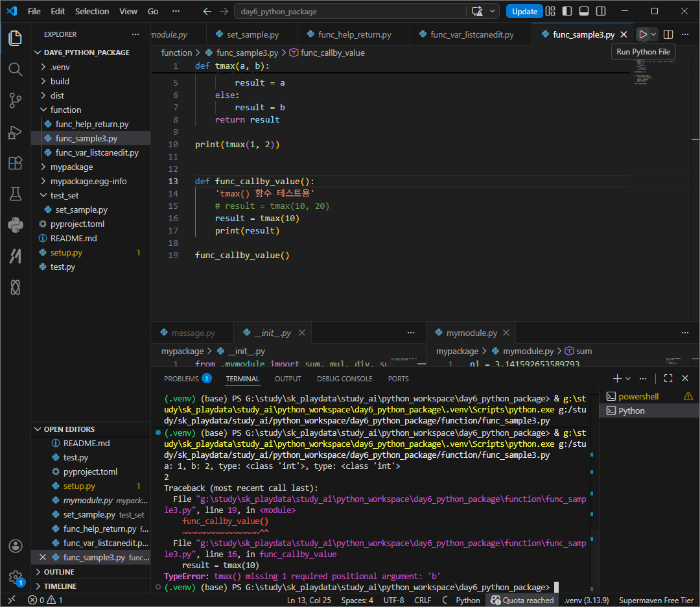Close the terminal panel

(x=685, y=379)
